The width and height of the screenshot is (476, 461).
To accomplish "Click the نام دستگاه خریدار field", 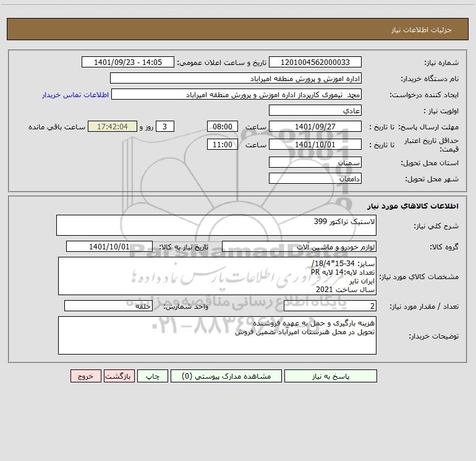I will click(236, 78).
